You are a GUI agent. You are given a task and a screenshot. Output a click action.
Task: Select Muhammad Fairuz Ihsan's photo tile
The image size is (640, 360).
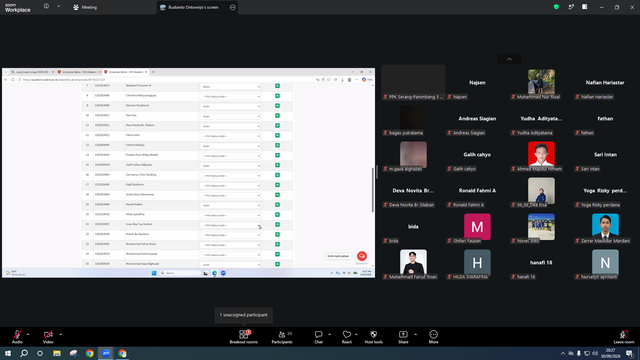(x=413, y=262)
